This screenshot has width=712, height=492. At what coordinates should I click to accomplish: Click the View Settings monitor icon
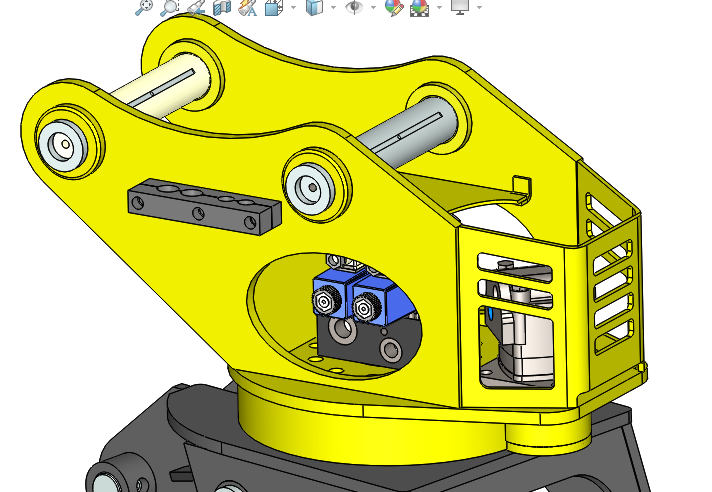460,7
